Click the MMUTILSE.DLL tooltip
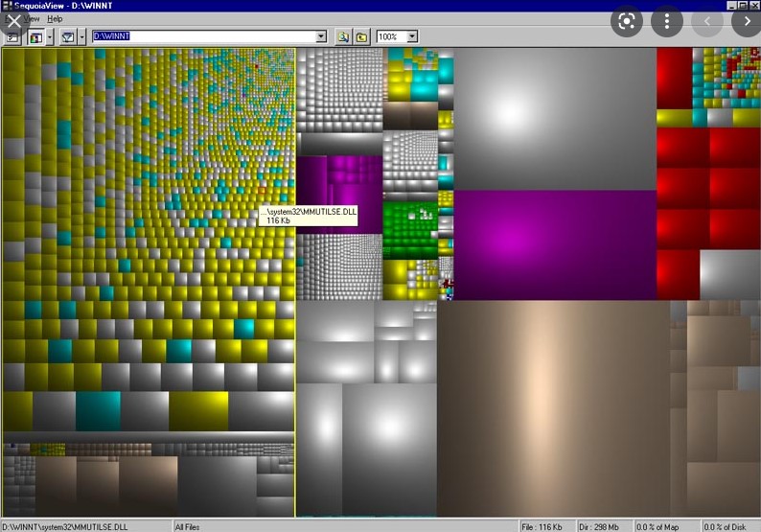 pos(309,216)
